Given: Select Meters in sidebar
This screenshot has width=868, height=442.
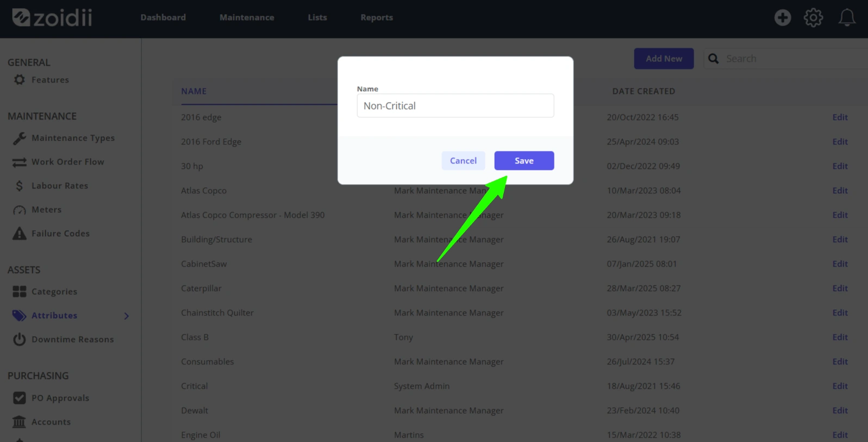Looking at the screenshot, I should [46, 210].
